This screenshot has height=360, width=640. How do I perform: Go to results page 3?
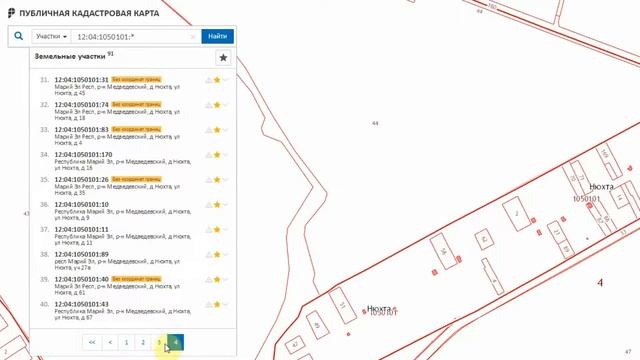[x=159, y=342]
